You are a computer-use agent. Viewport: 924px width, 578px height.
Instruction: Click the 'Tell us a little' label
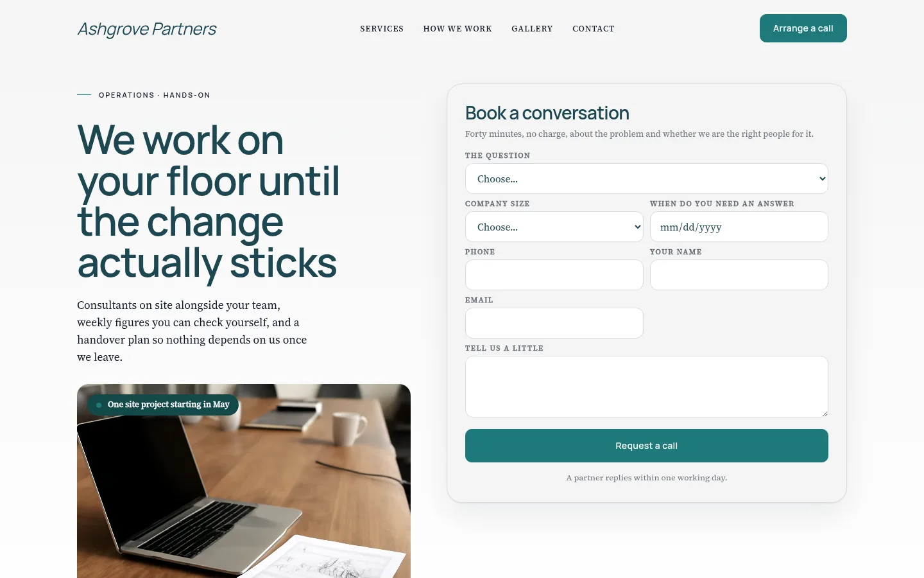coord(504,348)
